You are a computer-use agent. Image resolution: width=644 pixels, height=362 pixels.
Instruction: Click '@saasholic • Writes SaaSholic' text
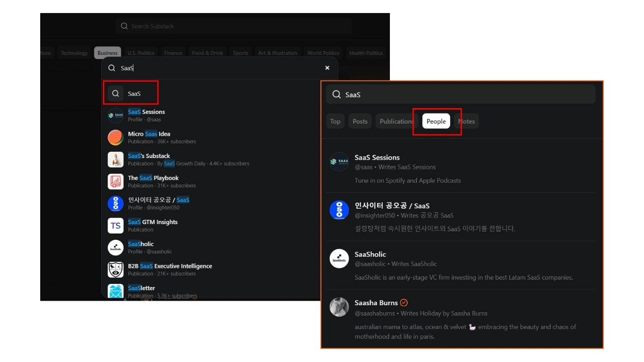click(x=395, y=263)
